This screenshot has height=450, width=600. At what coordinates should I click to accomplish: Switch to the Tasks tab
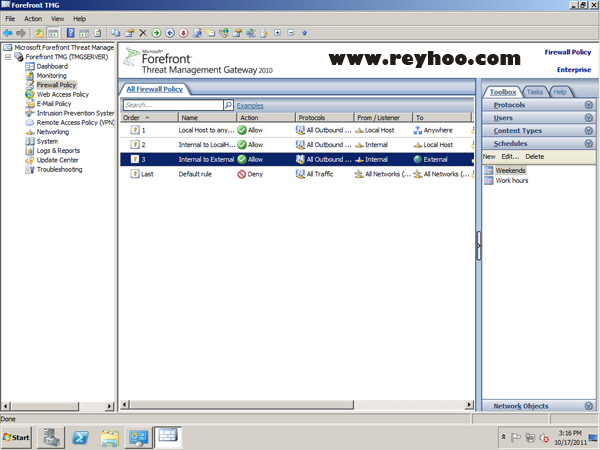click(x=535, y=92)
